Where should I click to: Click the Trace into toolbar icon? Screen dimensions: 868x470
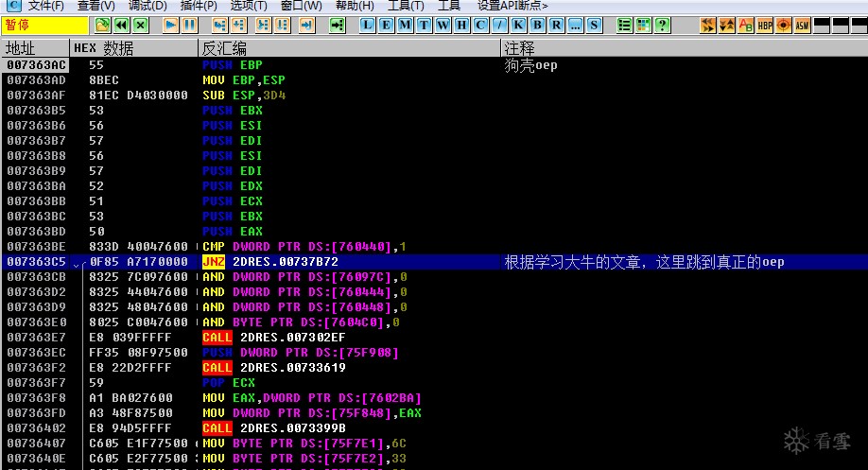[x=263, y=25]
